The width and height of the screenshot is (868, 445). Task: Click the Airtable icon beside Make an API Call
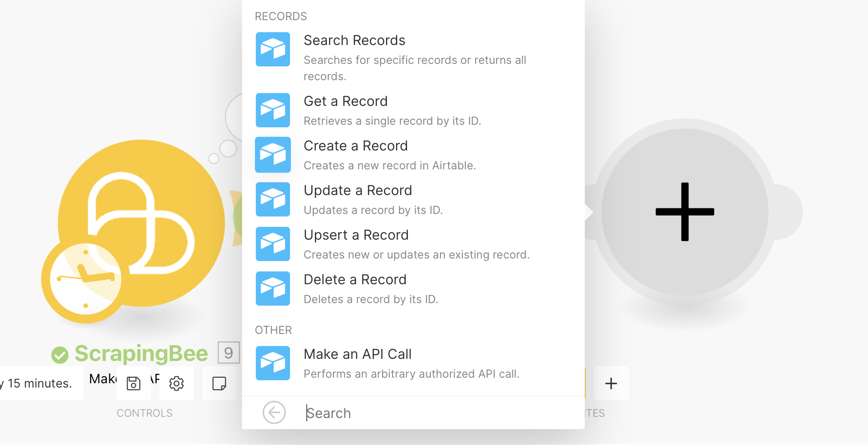tap(273, 363)
